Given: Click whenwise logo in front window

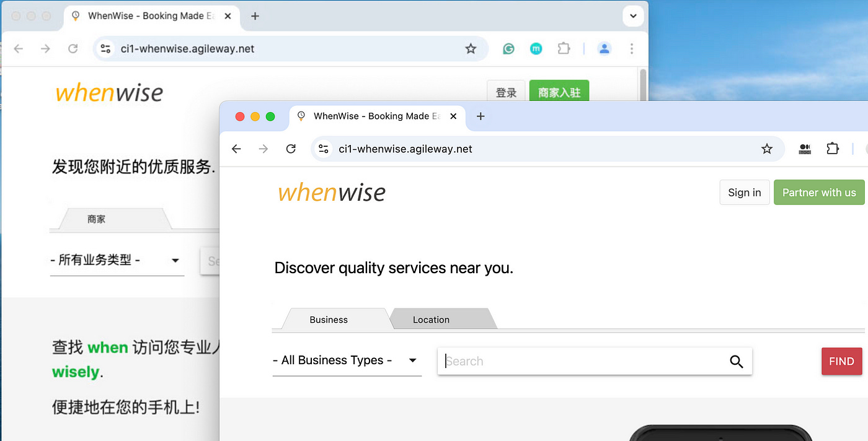Looking at the screenshot, I should click(332, 193).
